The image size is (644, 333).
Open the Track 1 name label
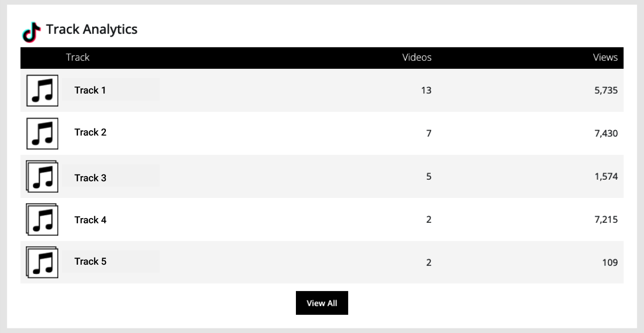click(x=90, y=90)
